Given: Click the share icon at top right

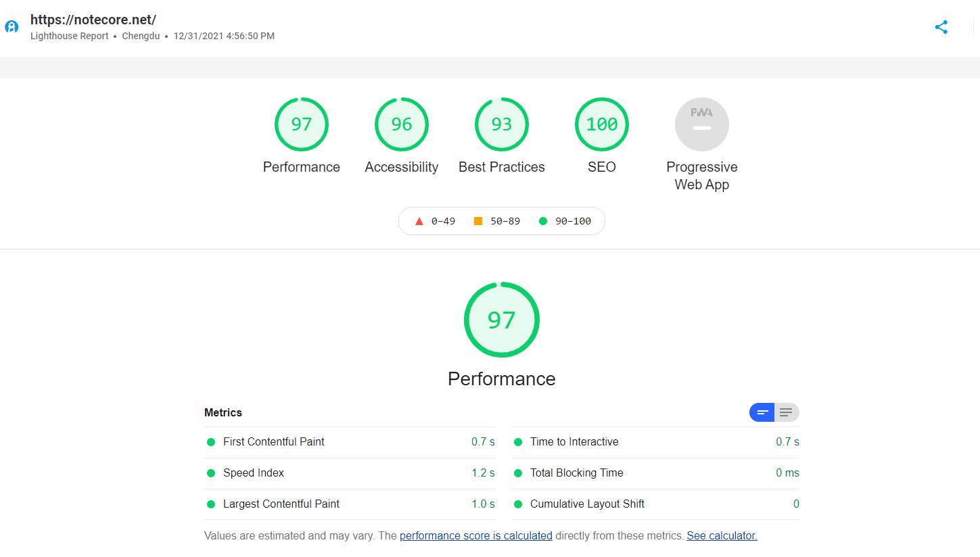Looking at the screenshot, I should click(x=941, y=27).
